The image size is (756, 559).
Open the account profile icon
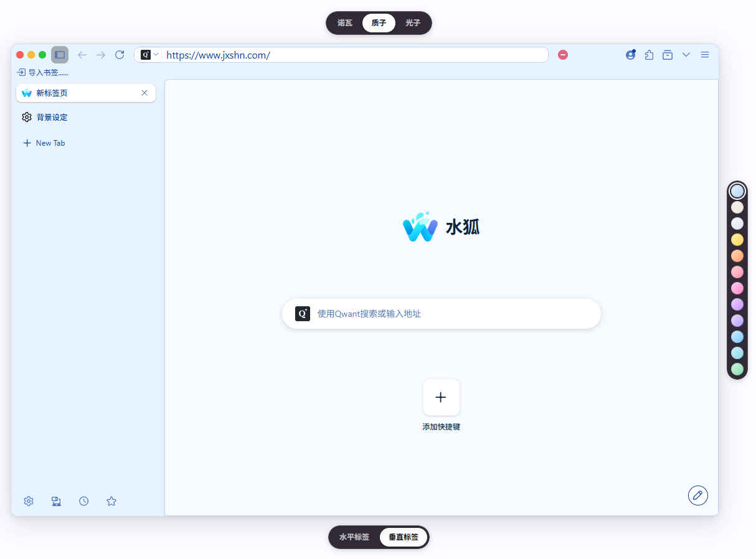[630, 55]
